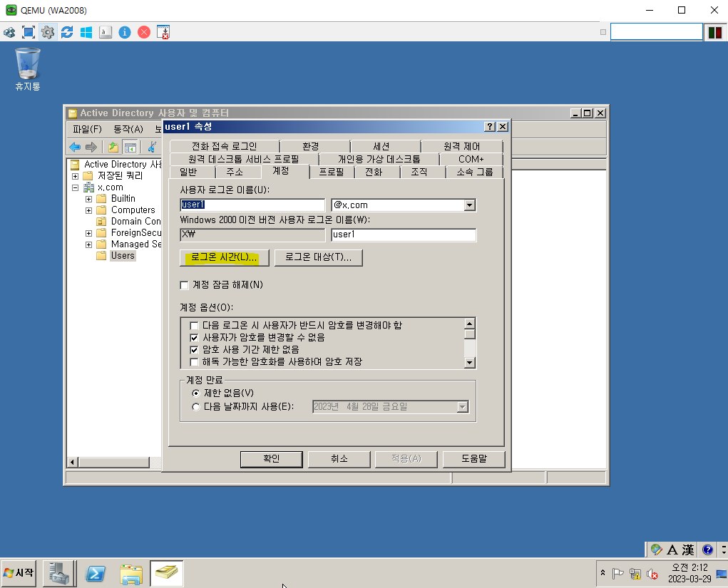Expand the ForeignSecu tree node

tap(88, 233)
